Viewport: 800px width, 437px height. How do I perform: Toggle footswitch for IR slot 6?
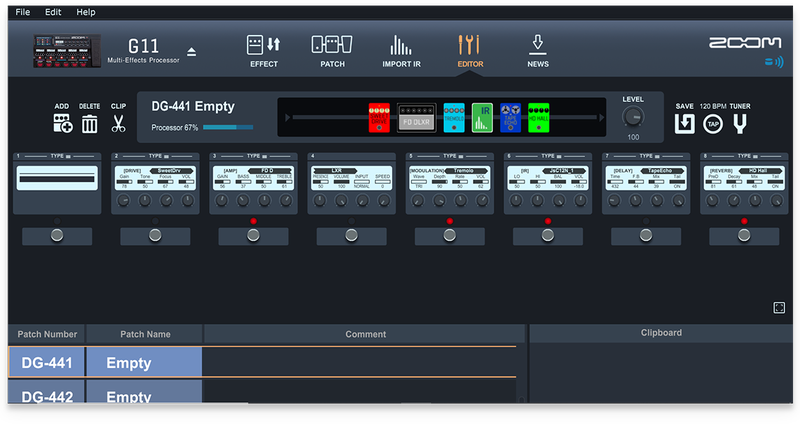click(547, 236)
